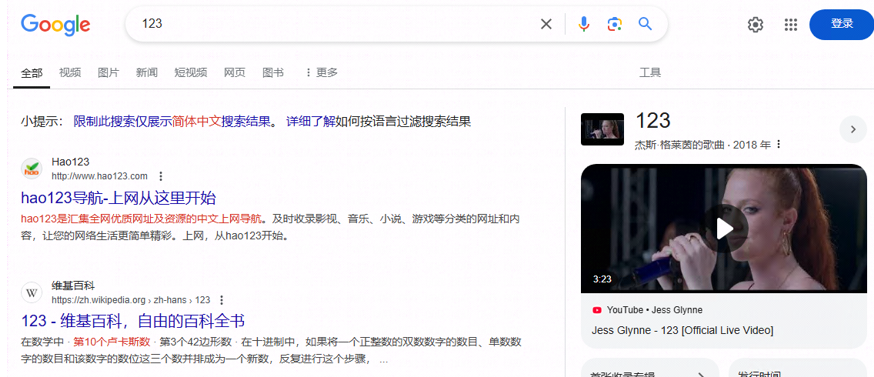Click the 维基百科 site name
The image size is (874, 377).
(x=73, y=286)
